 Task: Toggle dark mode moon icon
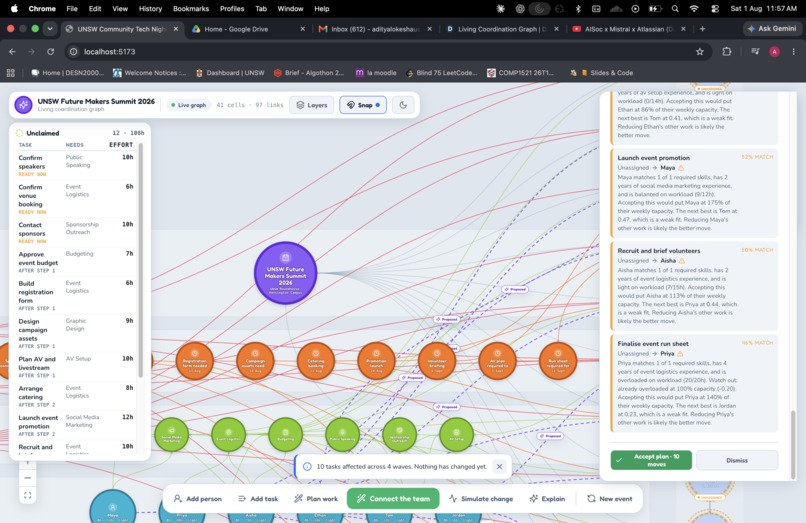point(403,105)
